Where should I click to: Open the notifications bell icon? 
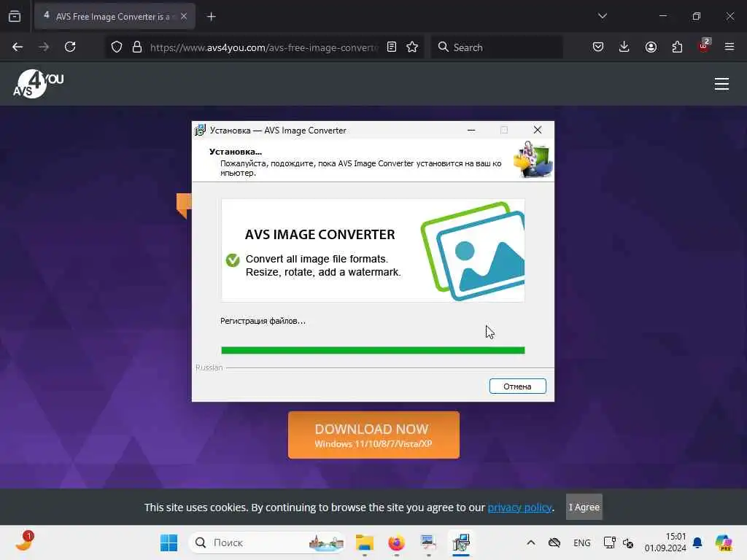(697, 542)
